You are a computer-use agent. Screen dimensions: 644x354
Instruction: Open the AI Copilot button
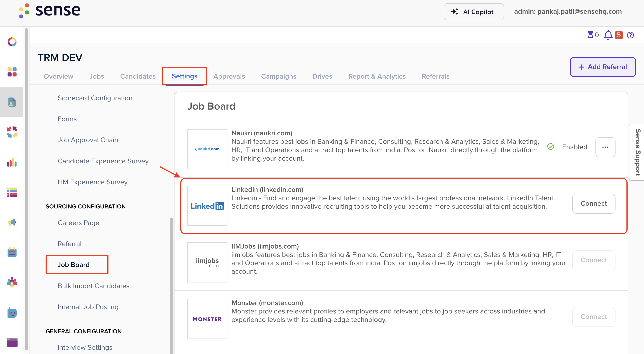click(474, 12)
